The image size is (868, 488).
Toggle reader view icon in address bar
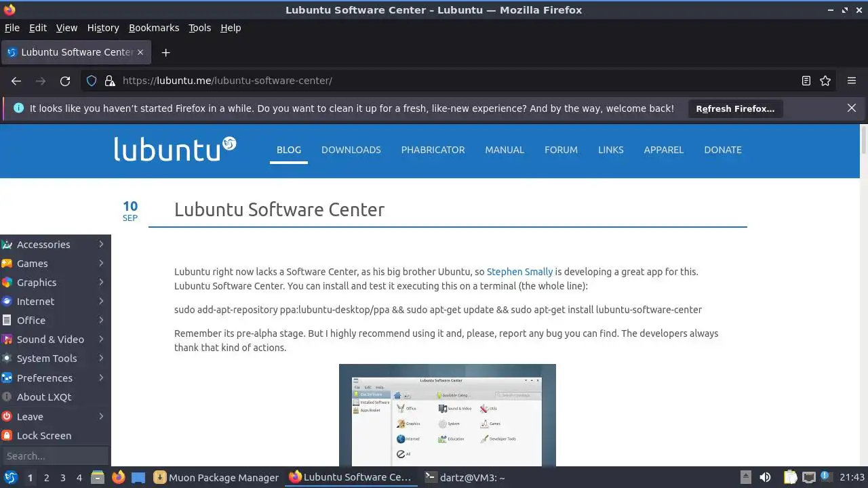click(806, 81)
